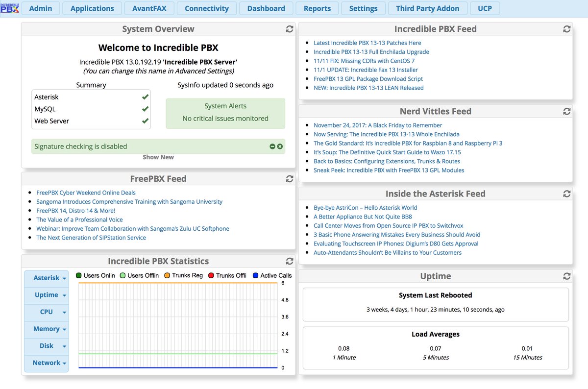
Task: Open Incredible PBX 13-13 LEAN Released link
Action: pyautogui.click(x=368, y=88)
